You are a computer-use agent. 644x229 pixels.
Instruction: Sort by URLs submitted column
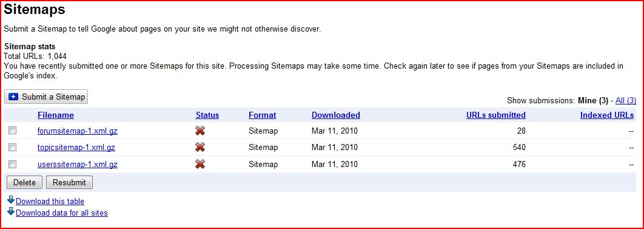[x=495, y=115]
